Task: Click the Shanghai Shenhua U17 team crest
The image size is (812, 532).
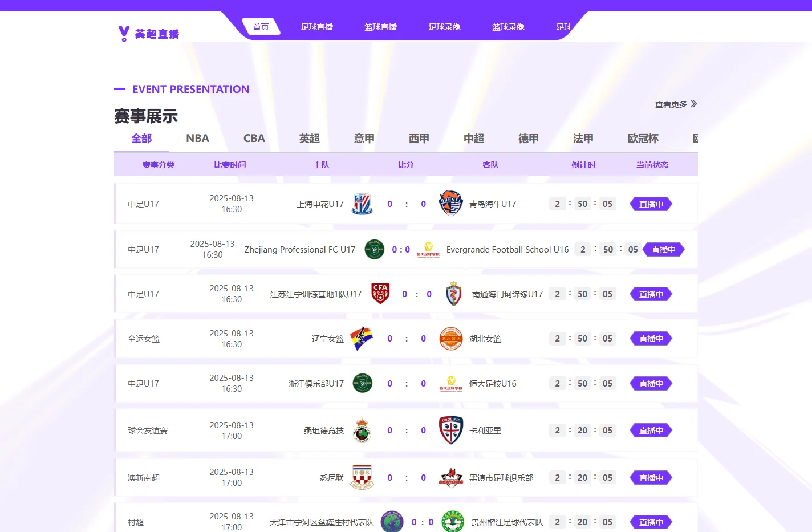Action: [x=362, y=204]
